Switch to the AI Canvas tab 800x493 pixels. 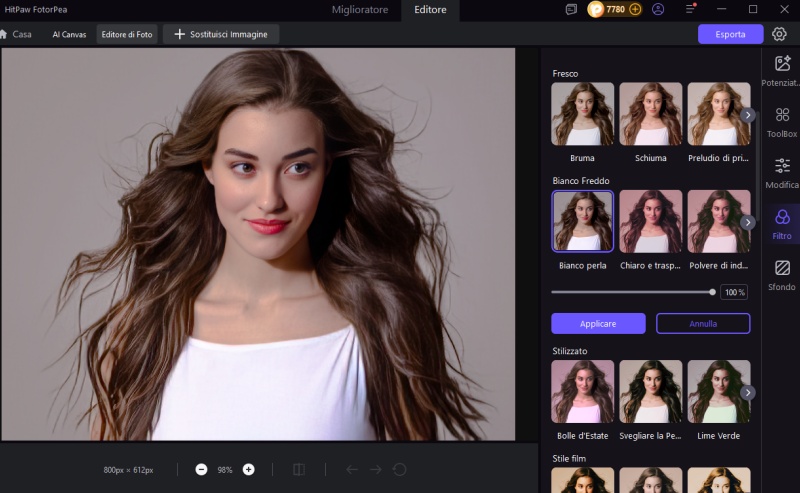[x=69, y=34]
